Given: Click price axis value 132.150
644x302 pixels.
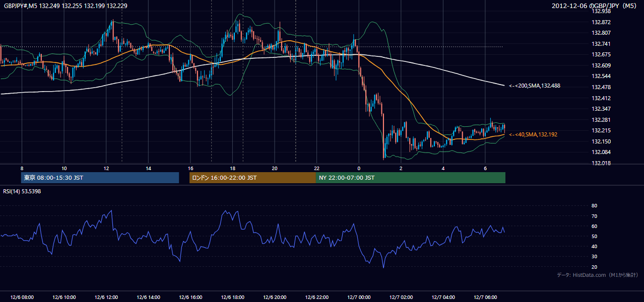Looking at the screenshot, I should 601,141.
